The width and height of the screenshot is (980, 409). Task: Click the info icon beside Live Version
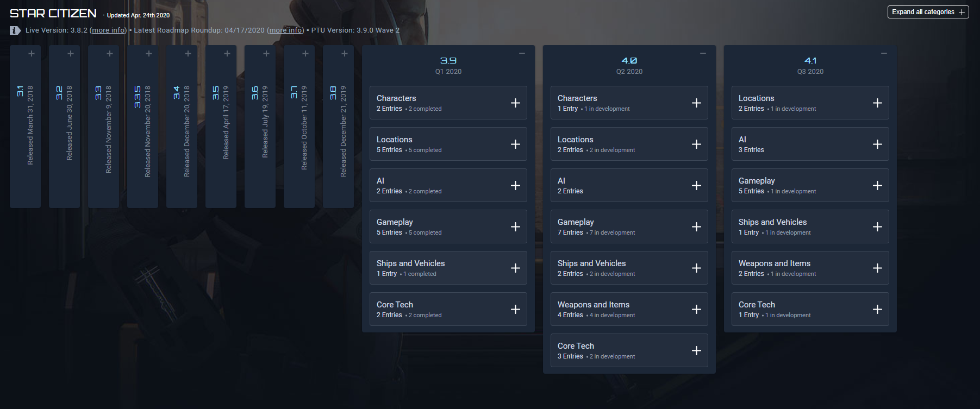coord(15,30)
